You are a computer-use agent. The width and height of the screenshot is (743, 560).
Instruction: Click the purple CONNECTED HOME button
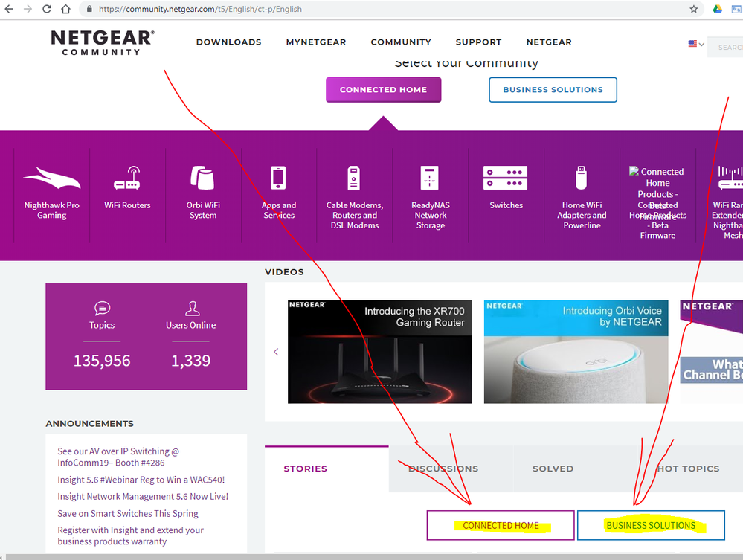pos(383,89)
